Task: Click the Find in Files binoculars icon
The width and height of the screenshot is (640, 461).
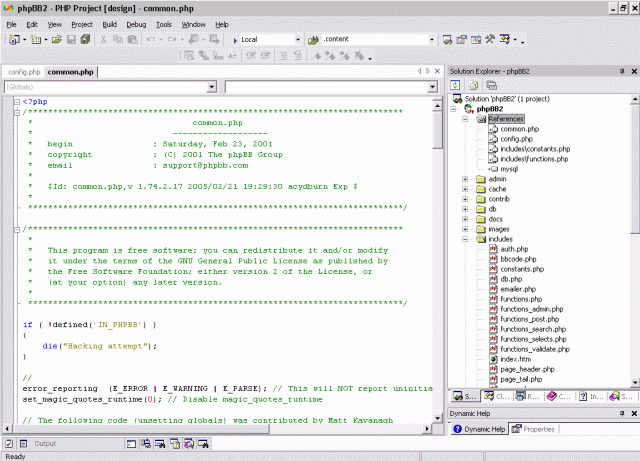Action: 313,40
